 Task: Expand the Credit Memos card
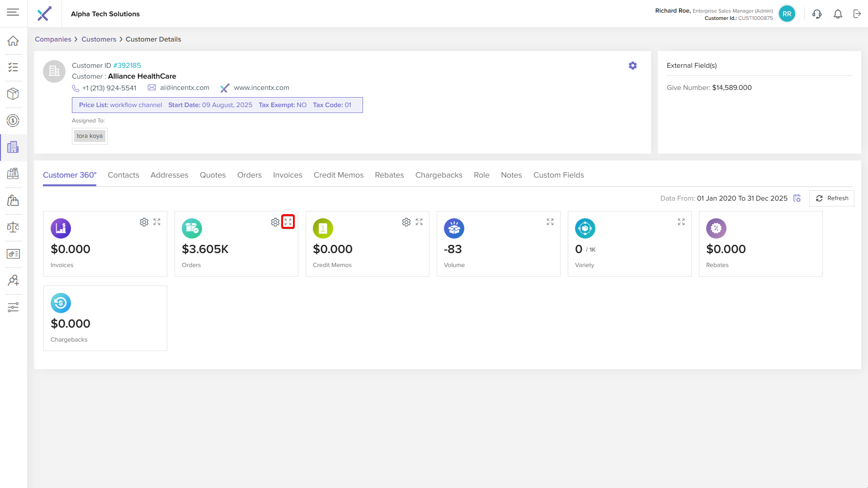(419, 222)
